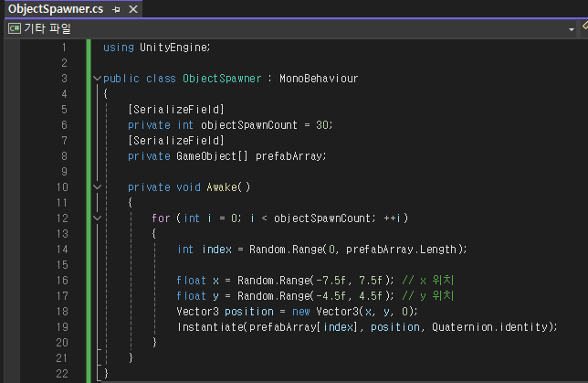Click second [SerializeField] attribute on line 7
The width and height of the screenshot is (588, 383).
pyautogui.click(x=176, y=141)
